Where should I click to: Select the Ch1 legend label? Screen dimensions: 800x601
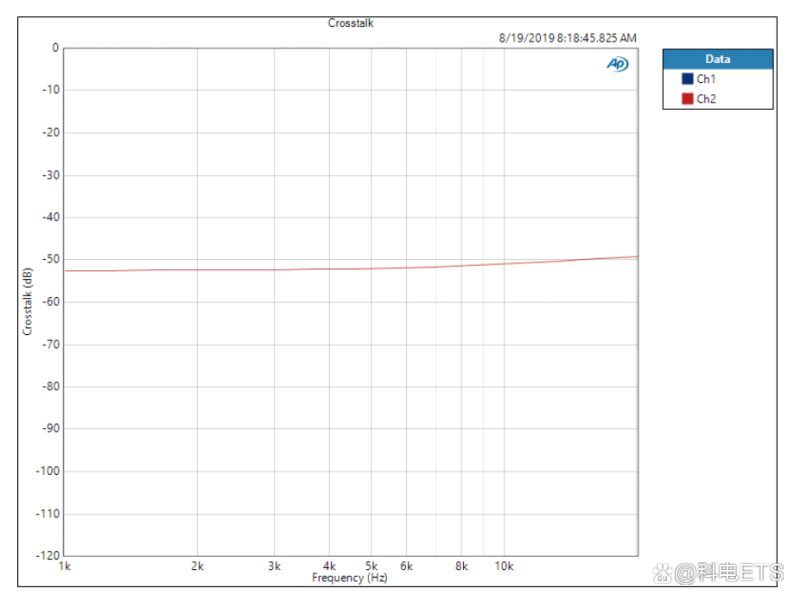[706, 79]
